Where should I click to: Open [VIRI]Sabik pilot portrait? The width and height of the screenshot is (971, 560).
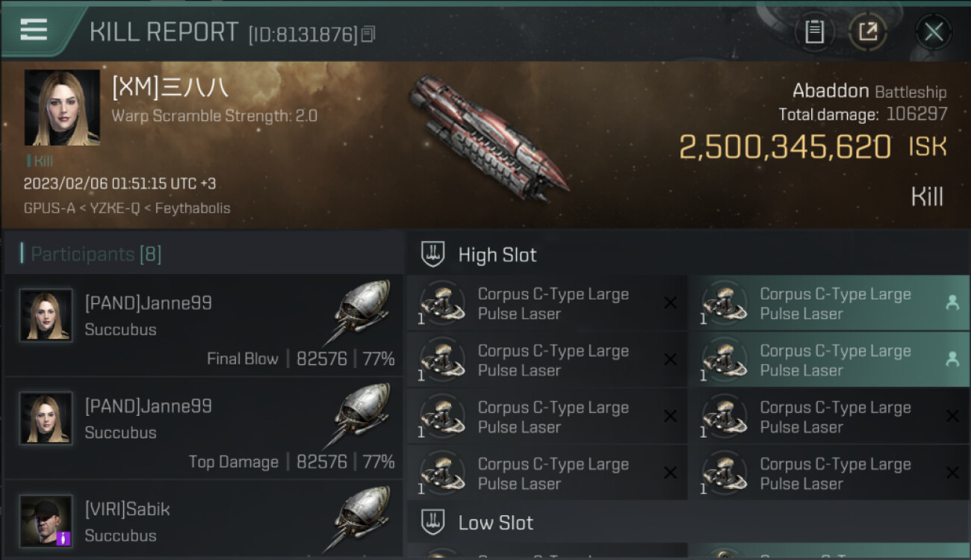pos(46,520)
